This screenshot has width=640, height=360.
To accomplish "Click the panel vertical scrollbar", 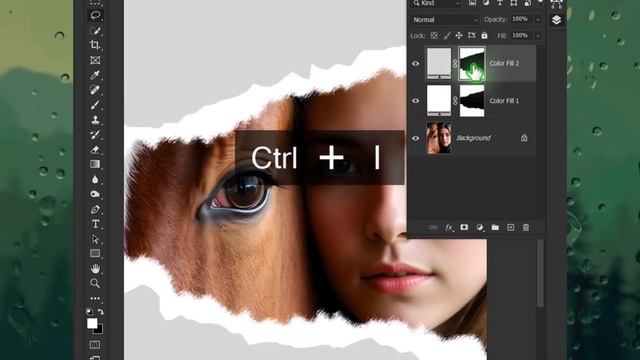I will 540,273.
